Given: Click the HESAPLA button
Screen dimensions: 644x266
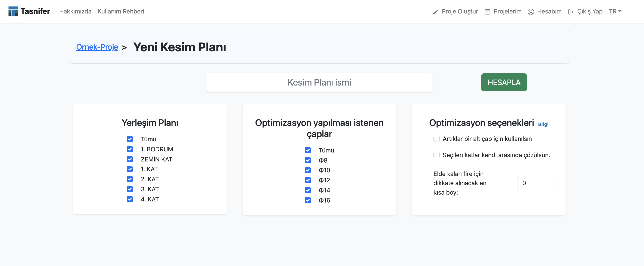Looking at the screenshot, I should (504, 82).
